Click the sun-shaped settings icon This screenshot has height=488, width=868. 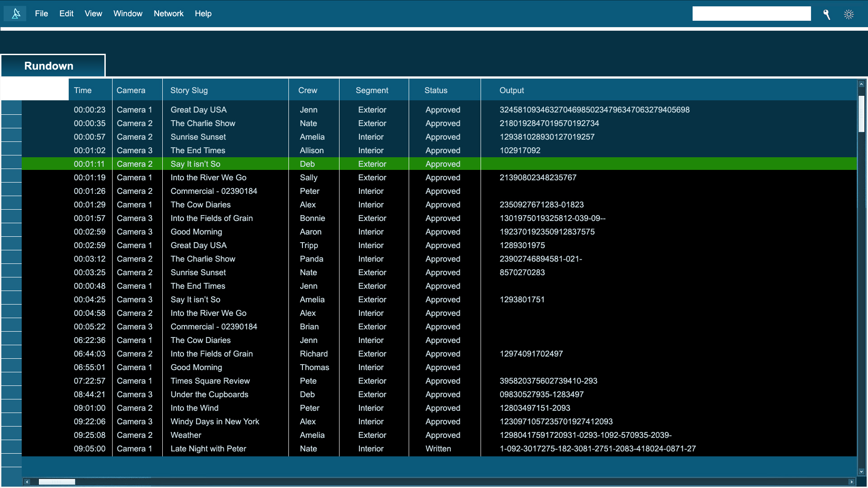[x=849, y=14]
